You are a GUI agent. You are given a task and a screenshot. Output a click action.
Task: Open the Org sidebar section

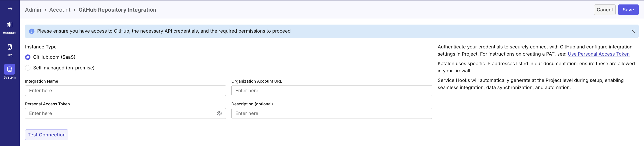point(9,50)
